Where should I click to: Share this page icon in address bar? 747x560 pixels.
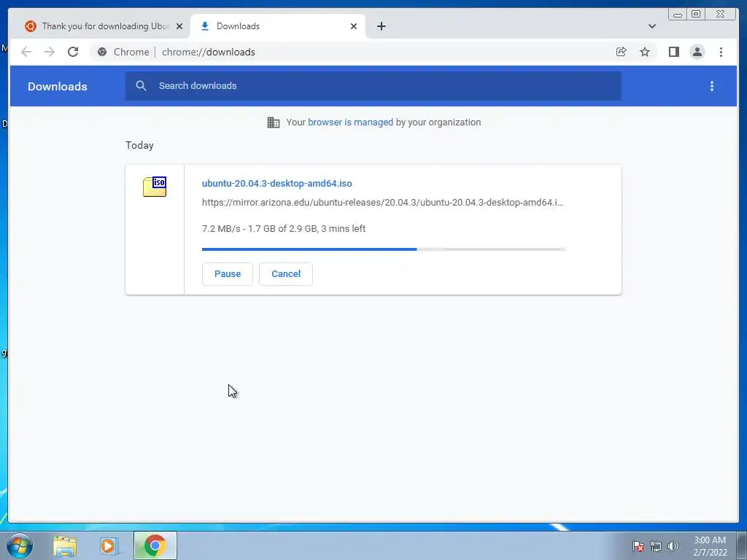(622, 52)
